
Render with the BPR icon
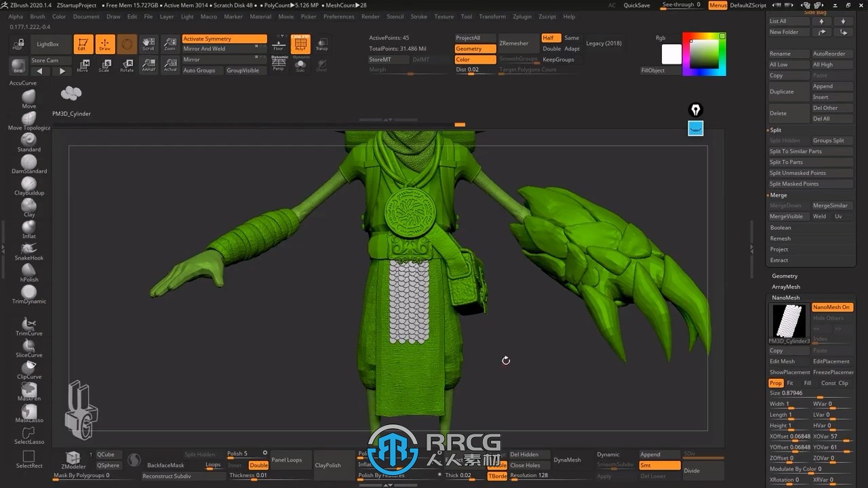(18, 66)
